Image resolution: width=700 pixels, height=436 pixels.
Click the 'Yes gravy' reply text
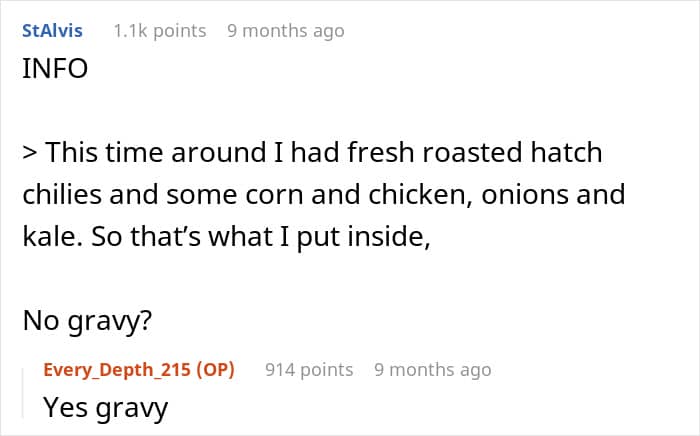(106, 407)
